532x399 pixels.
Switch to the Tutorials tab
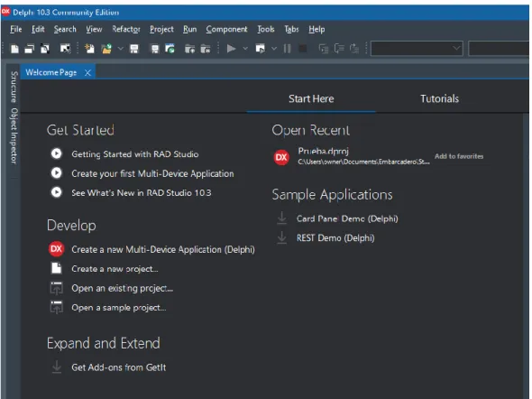click(x=439, y=98)
